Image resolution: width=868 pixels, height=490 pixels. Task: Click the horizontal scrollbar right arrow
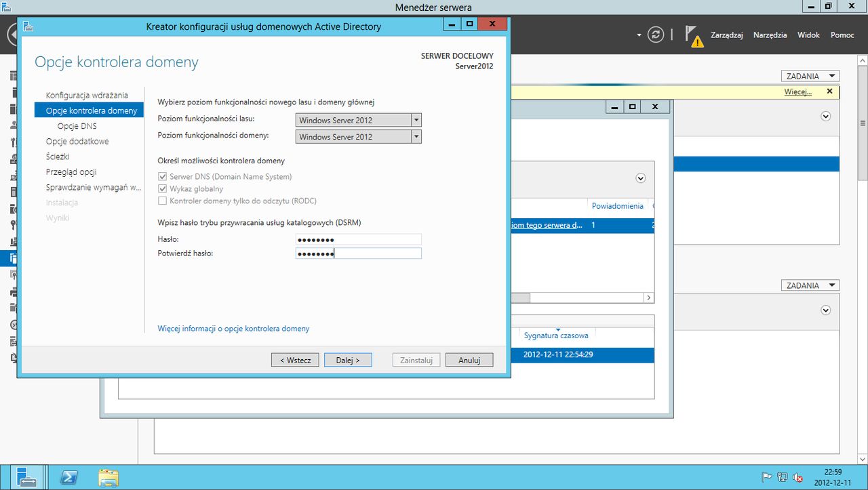point(649,298)
